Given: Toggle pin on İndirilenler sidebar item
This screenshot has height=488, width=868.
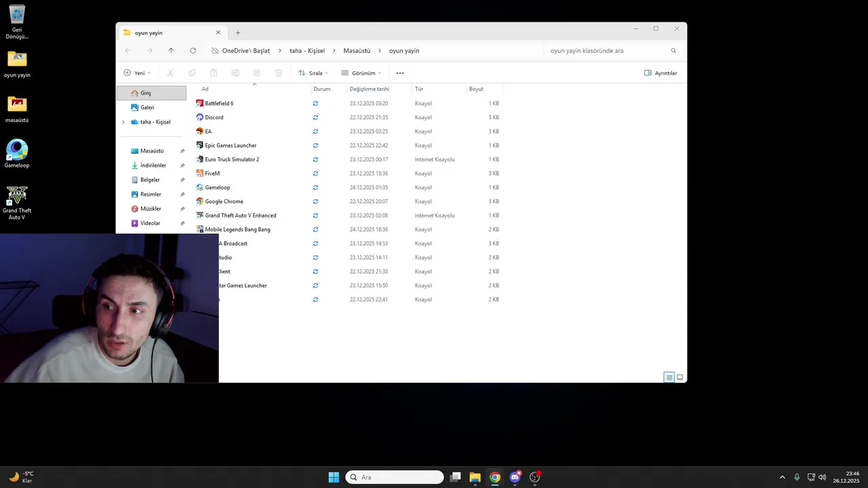Looking at the screenshot, I should tap(182, 165).
